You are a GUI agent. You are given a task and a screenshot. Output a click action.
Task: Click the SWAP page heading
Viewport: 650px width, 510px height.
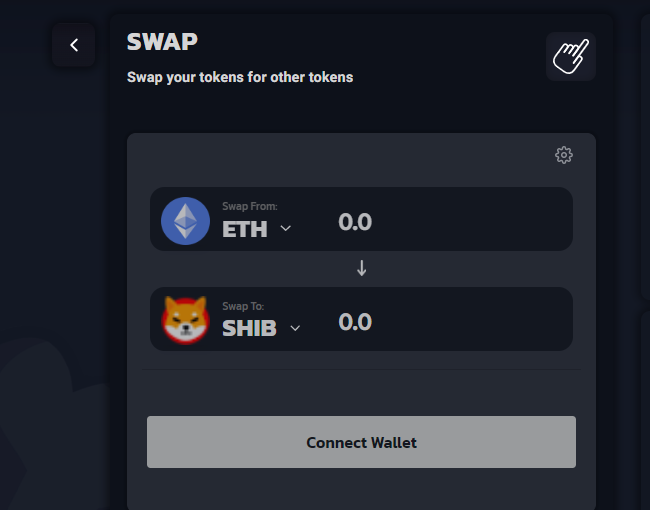[162, 42]
